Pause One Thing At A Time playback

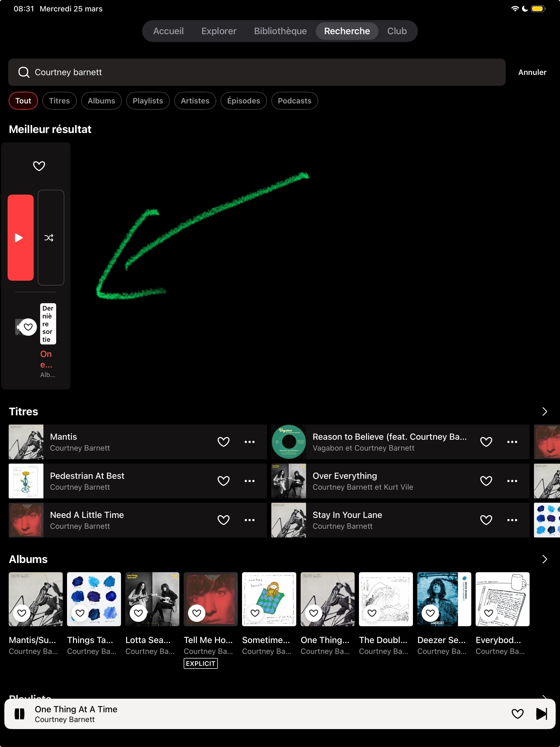[x=20, y=714]
